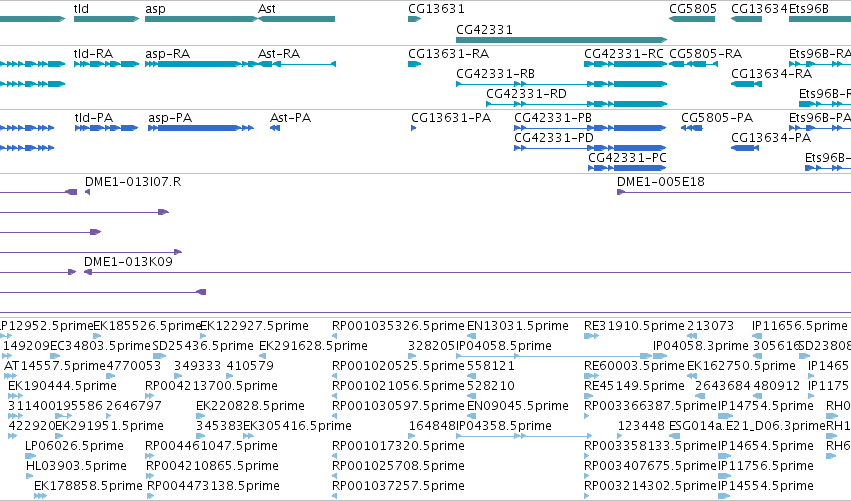Click the EK190444.5prime EST label
This screenshot has width=851, height=501.
[x=62, y=386]
